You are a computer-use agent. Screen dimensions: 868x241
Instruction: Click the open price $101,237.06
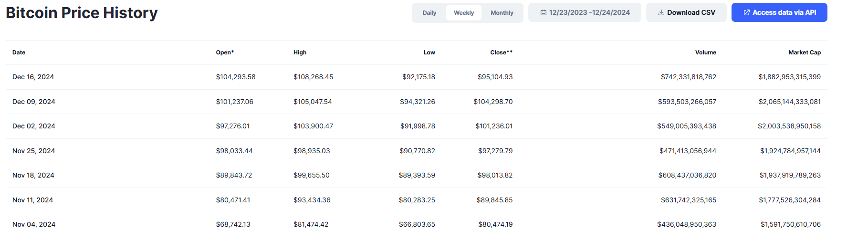(x=235, y=102)
